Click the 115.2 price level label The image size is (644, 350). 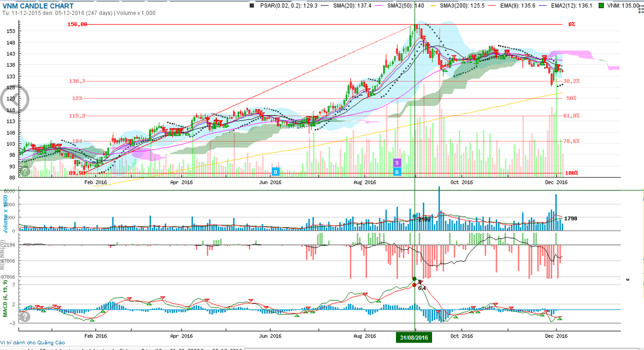tap(77, 116)
